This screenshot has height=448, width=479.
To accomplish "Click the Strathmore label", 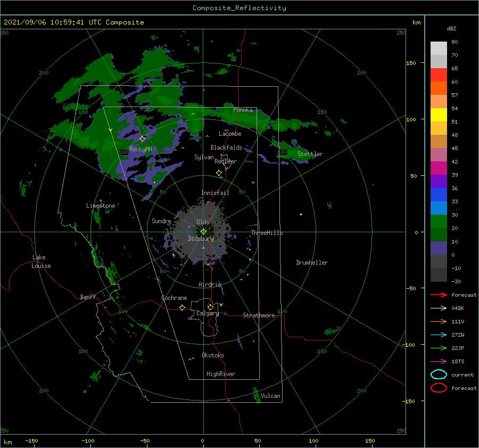I will point(259,315).
